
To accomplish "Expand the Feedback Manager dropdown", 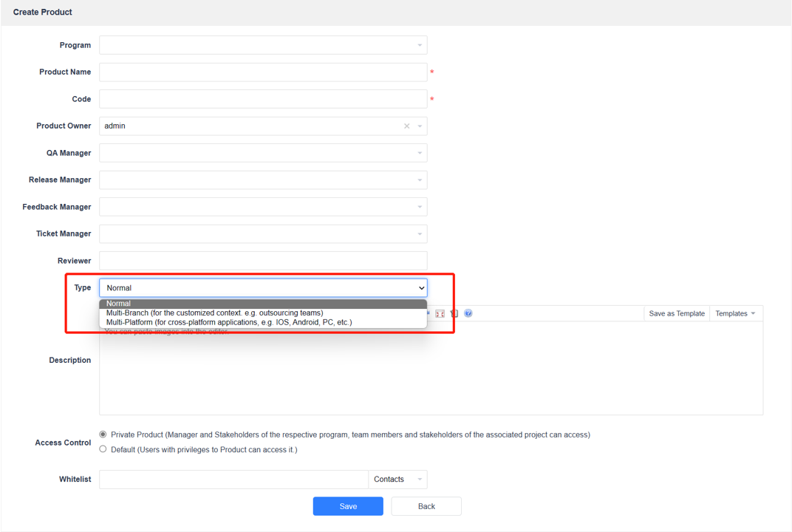I will pyautogui.click(x=263, y=207).
